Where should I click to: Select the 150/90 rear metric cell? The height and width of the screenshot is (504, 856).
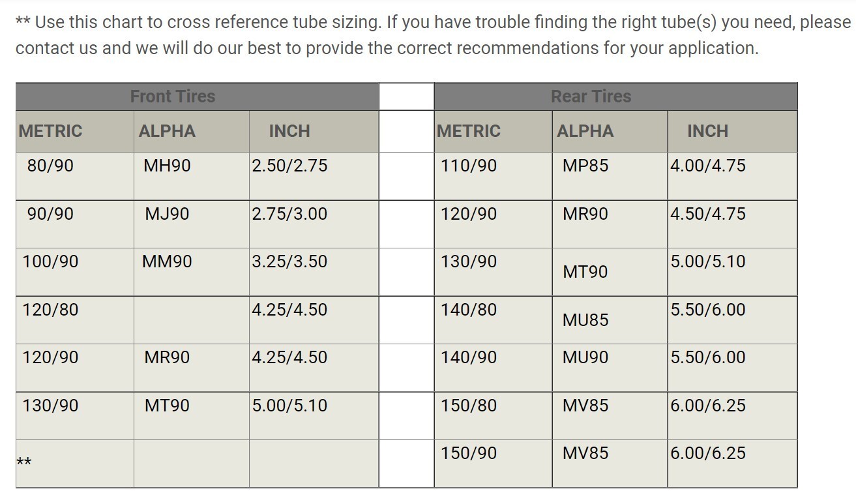(x=494, y=464)
